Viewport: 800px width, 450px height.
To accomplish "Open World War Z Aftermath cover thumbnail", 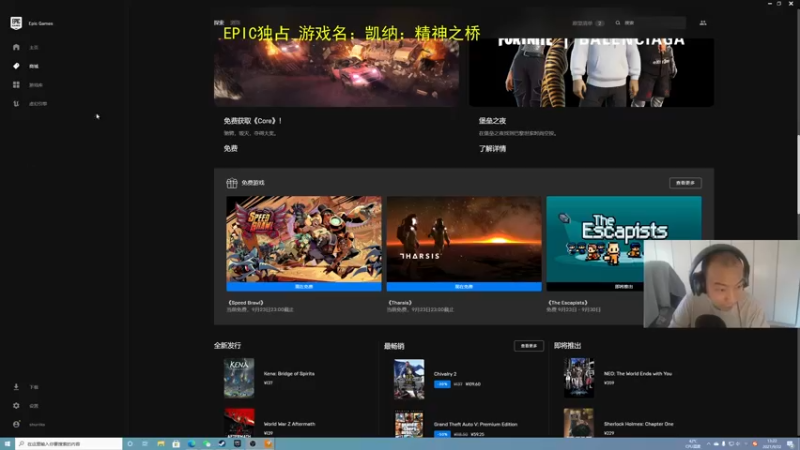I will tap(239, 422).
